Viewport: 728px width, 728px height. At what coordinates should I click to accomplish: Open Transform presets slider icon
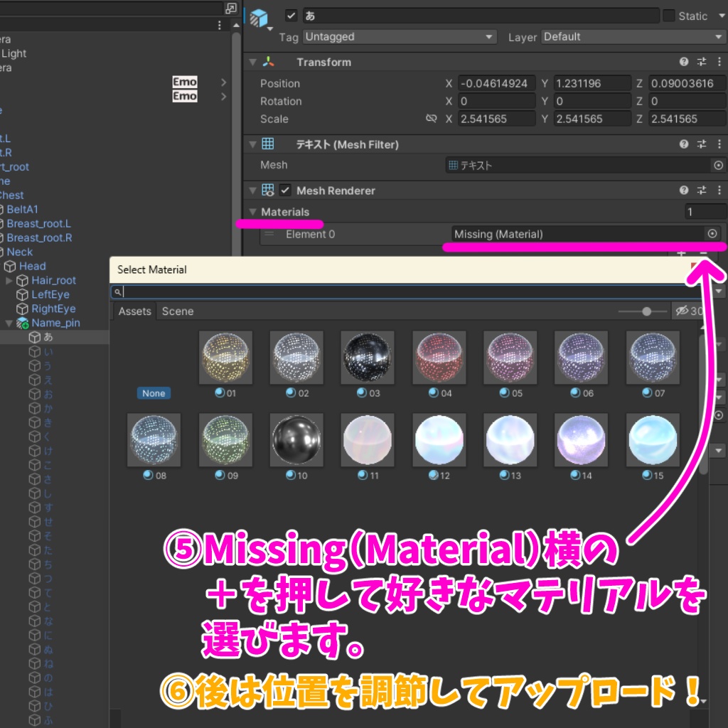[x=702, y=62]
